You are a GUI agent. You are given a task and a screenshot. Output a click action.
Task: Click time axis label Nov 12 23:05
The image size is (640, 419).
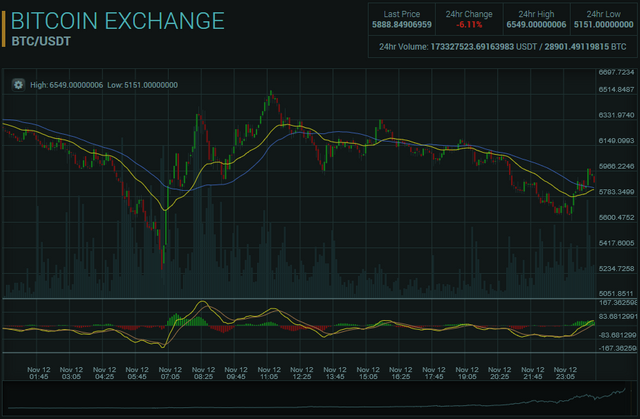565,373
